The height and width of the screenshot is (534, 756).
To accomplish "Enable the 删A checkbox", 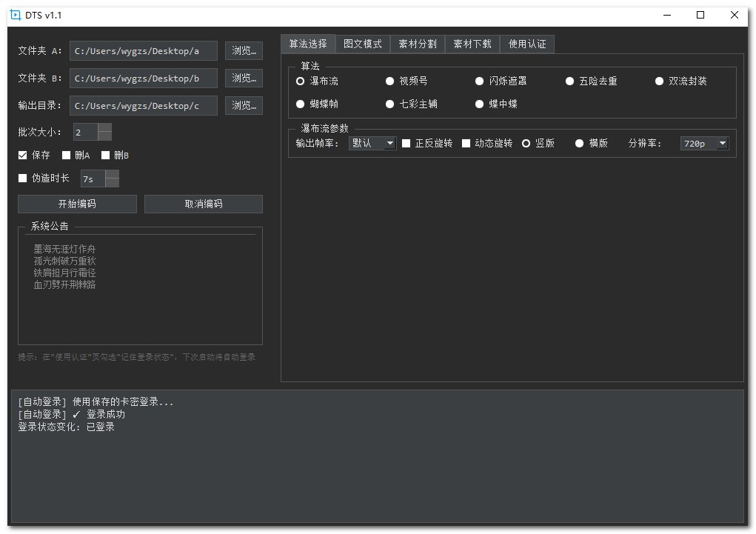I will pos(67,156).
